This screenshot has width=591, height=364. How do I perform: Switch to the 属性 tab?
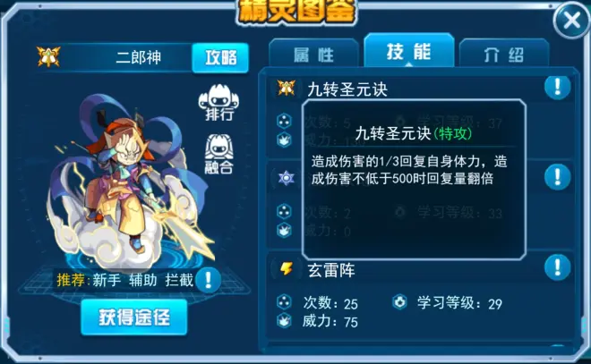[313, 55]
